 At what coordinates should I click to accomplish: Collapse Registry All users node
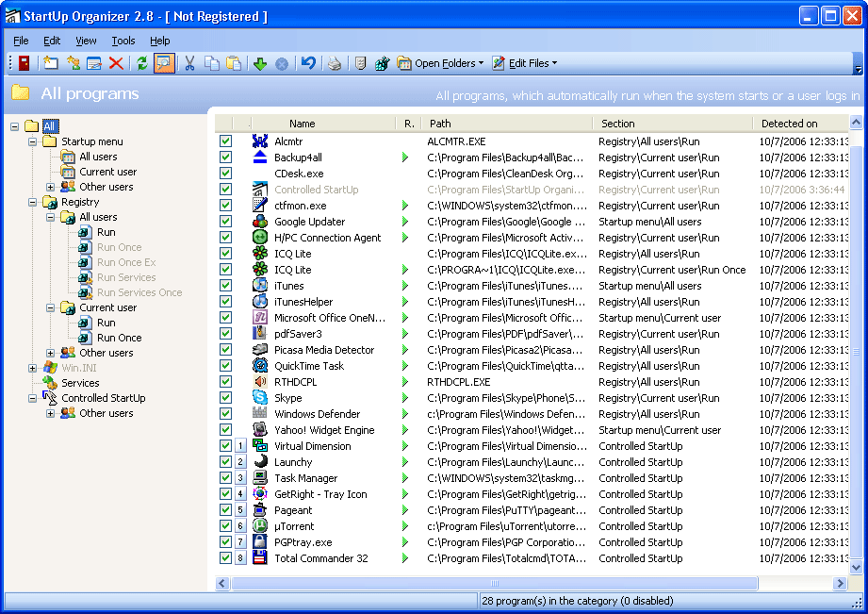click(x=50, y=217)
